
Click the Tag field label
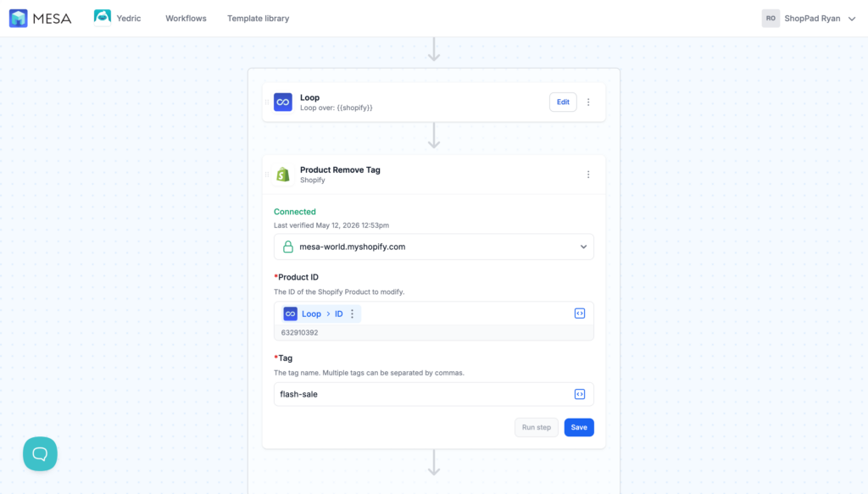pyautogui.click(x=283, y=358)
